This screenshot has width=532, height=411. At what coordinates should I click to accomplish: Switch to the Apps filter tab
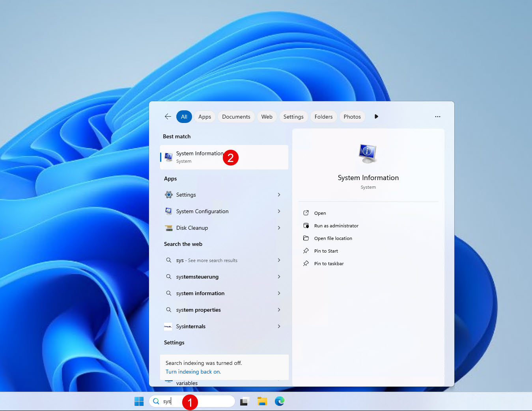pyautogui.click(x=205, y=117)
